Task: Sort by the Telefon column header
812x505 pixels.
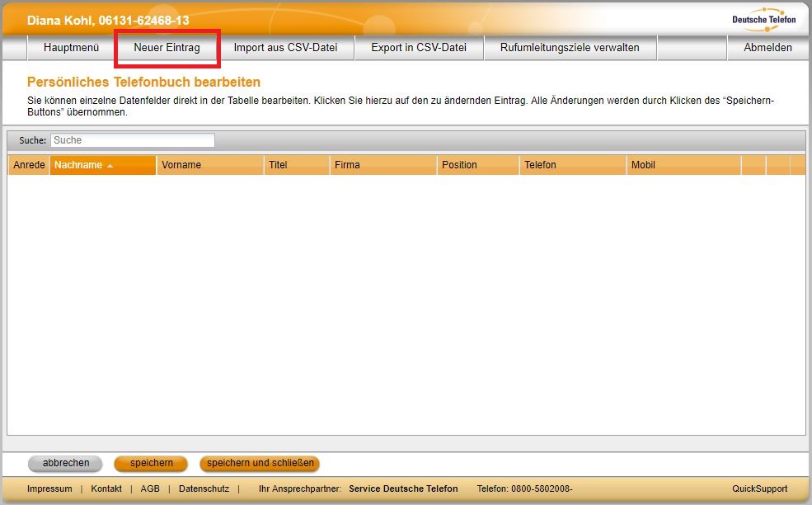Action: [573, 165]
